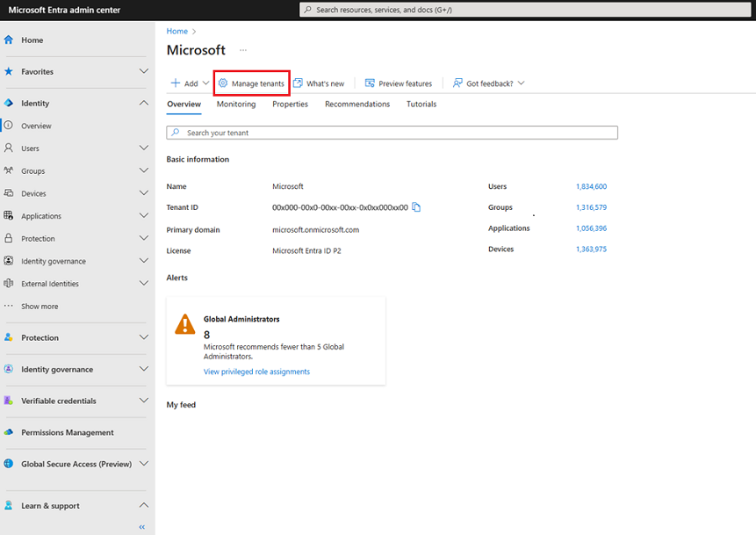
Task: Expand the Groups submenu chevron
Action: 144,170
